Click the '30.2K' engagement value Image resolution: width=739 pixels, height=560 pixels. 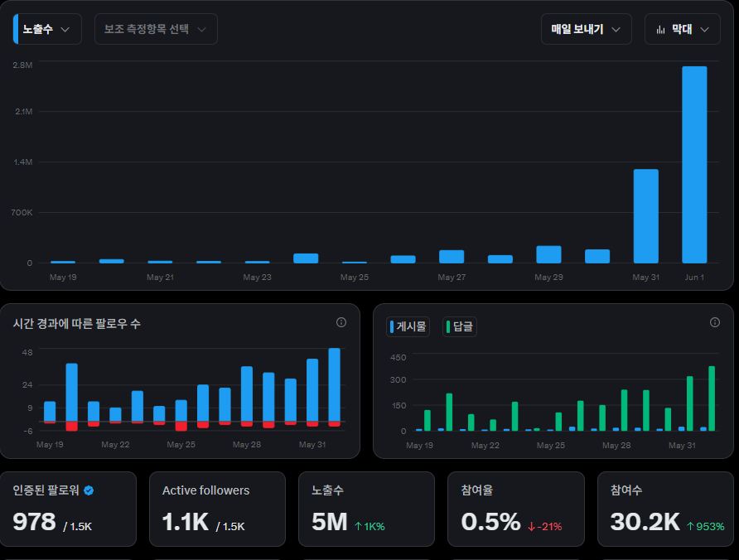point(645,522)
